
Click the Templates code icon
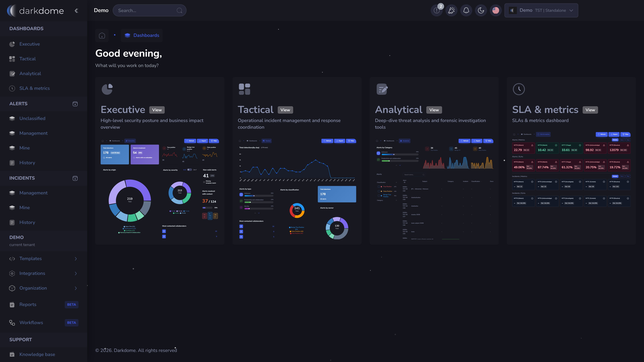coord(12,259)
